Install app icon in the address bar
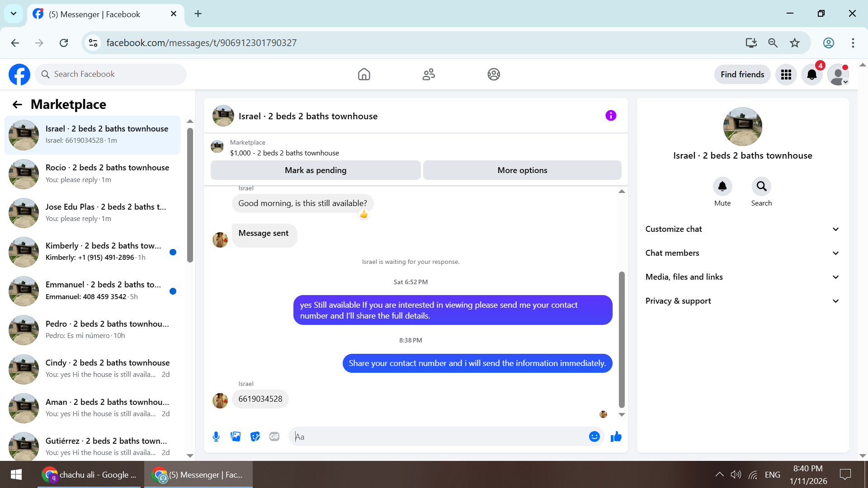This screenshot has height=488, width=868. pos(751,43)
